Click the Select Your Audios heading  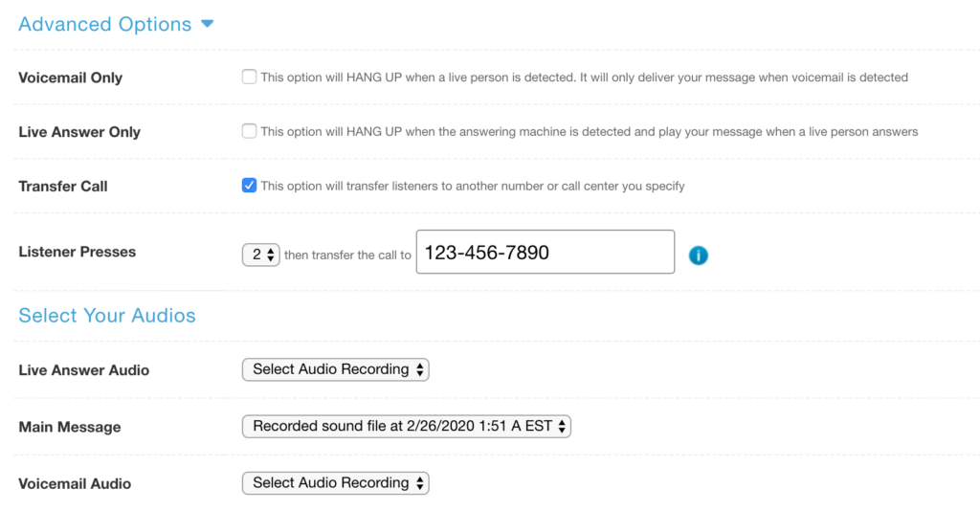(x=107, y=316)
